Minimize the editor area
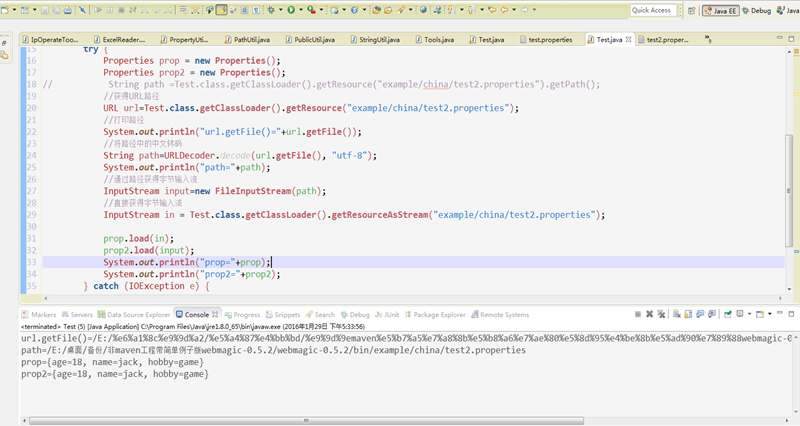Image resolution: width=800 pixels, height=426 pixels. (780, 38)
